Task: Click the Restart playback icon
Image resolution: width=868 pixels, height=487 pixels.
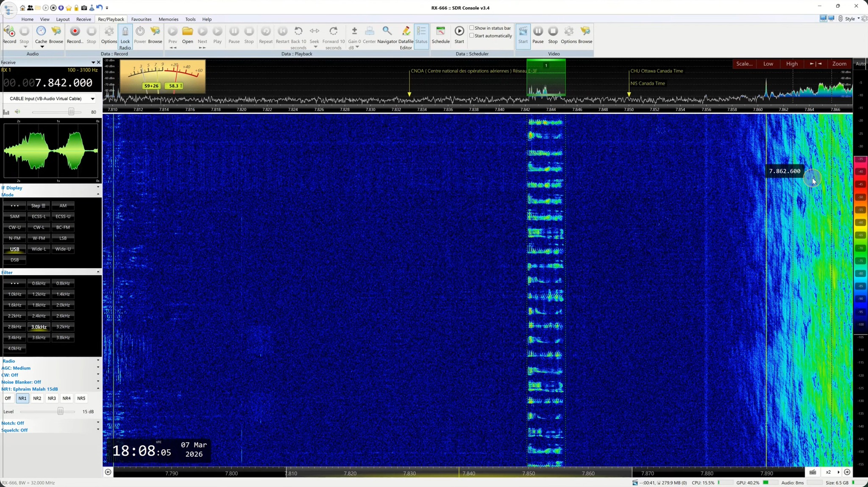Action: [x=282, y=31]
